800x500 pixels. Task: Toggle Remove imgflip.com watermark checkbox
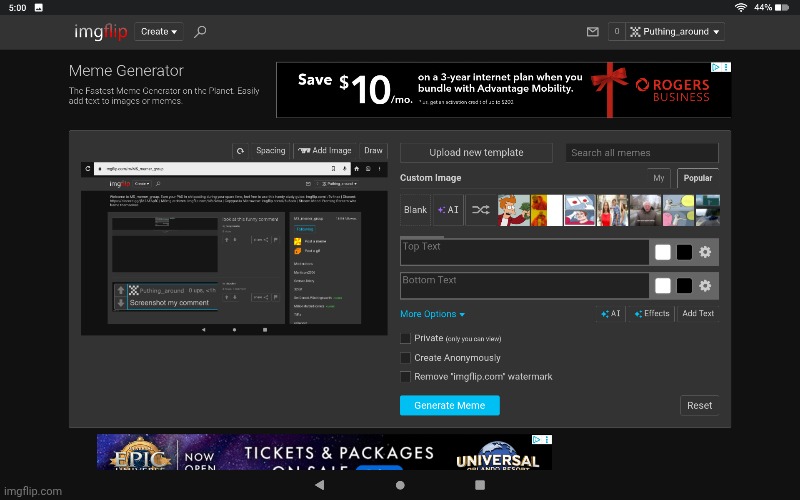point(405,376)
